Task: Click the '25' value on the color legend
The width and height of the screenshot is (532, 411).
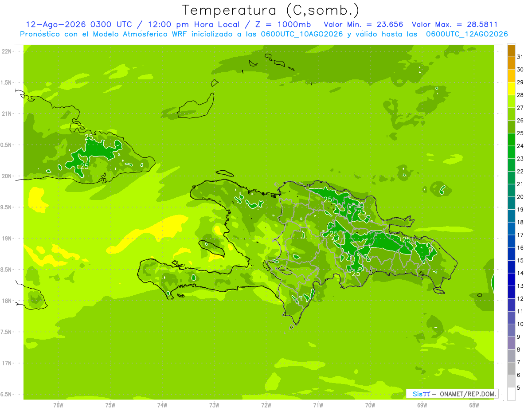Action: tap(520, 133)
